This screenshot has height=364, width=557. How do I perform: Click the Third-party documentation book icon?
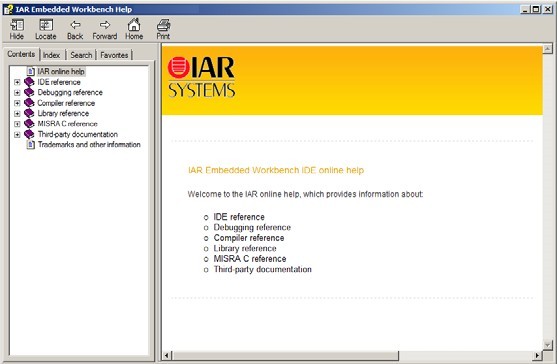(29, 134)
